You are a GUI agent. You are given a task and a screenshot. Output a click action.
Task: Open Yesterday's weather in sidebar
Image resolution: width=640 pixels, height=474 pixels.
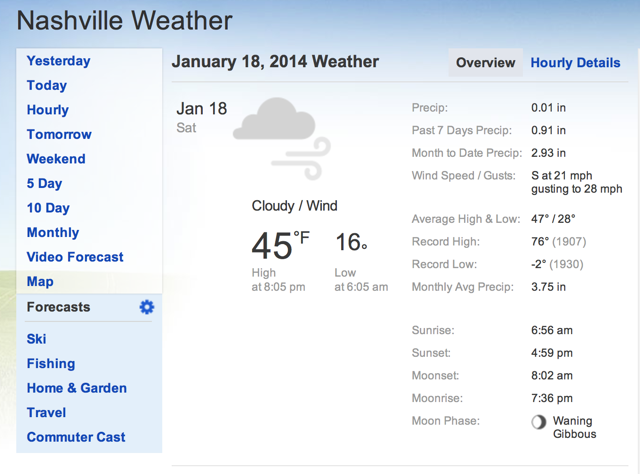coord(58,61)
